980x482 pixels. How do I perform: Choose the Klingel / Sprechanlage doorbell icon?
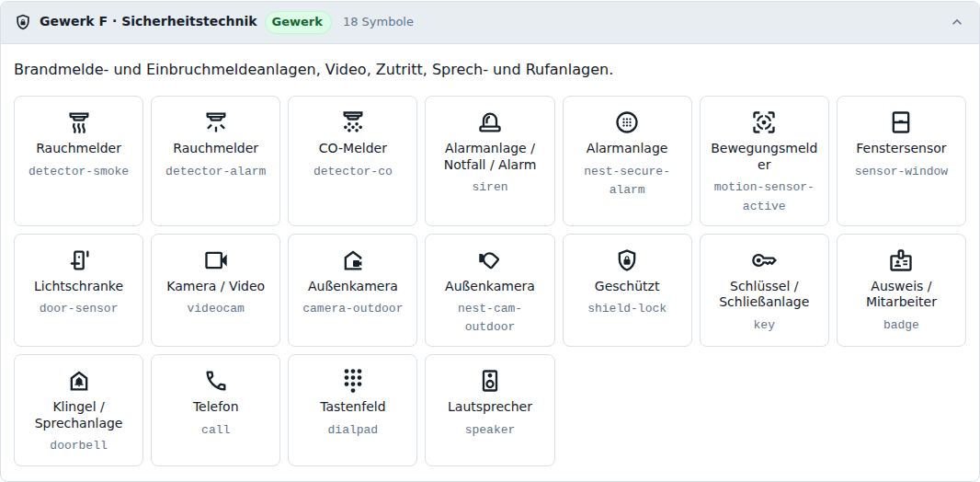(79, 381)
